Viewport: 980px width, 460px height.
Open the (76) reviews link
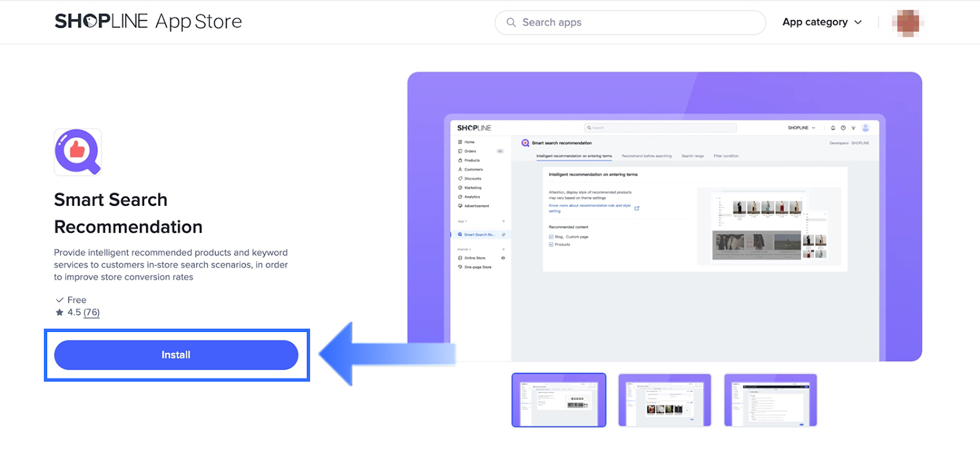point(92,312)
